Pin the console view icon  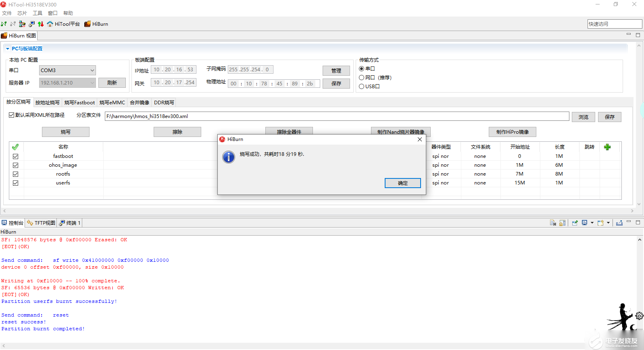click(575, 223)
